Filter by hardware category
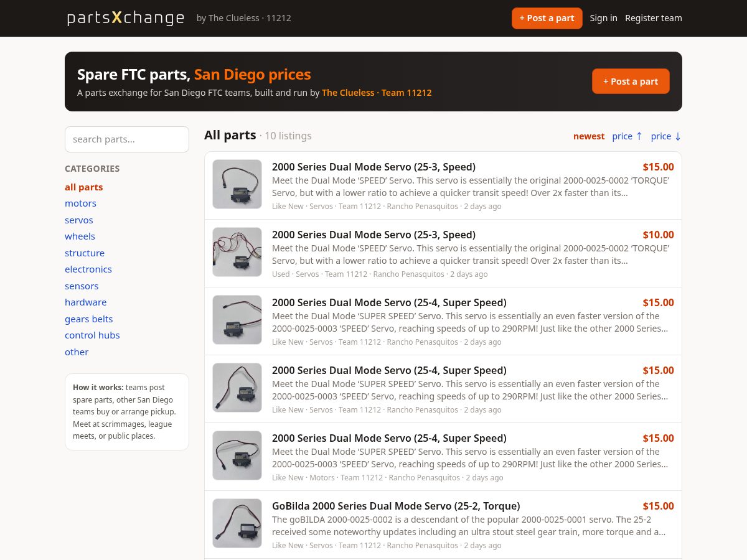This screenshot has height=560, width=747. (86, 302)
